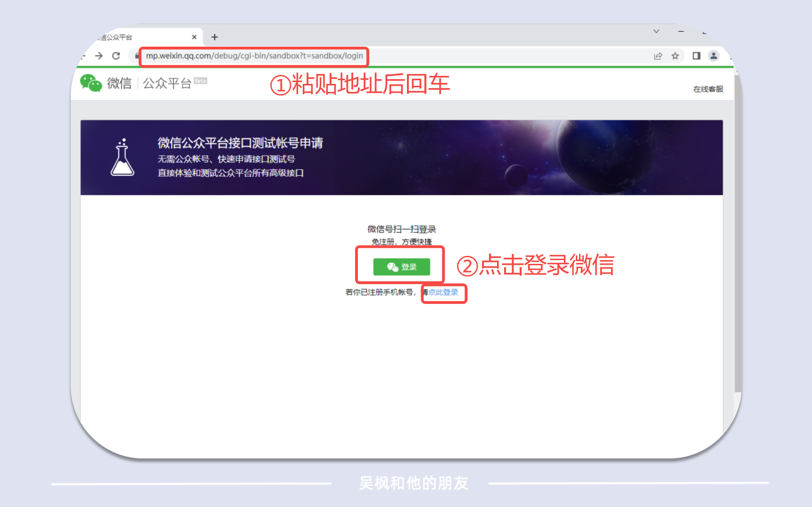Click the address bar URL field

point(255,56)
